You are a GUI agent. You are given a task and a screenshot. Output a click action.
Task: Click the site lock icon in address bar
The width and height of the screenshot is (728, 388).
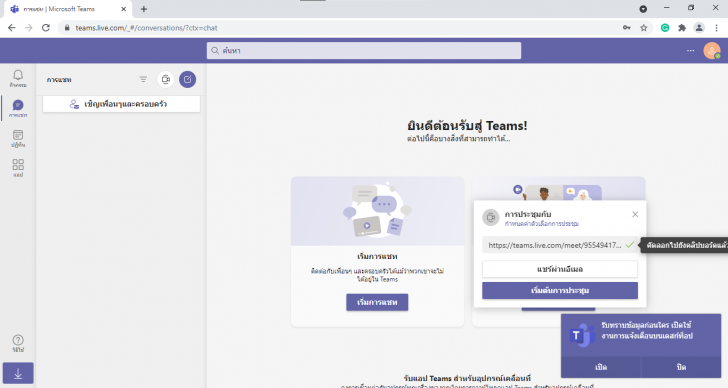(x=67, y=28)
